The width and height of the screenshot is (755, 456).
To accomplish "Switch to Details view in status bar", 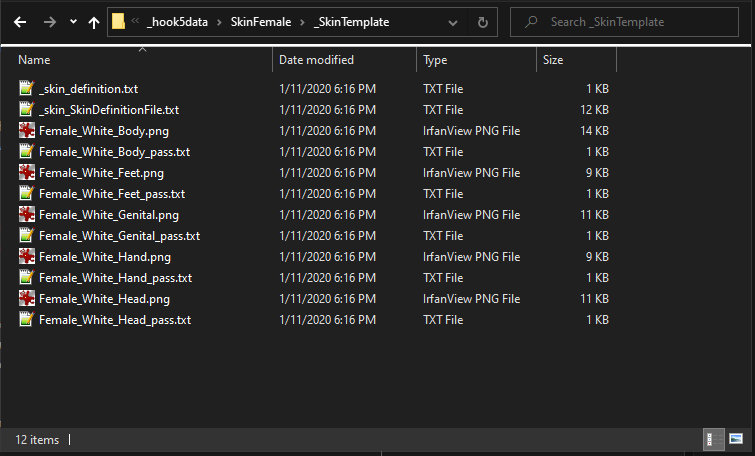I will pos(713,439).
